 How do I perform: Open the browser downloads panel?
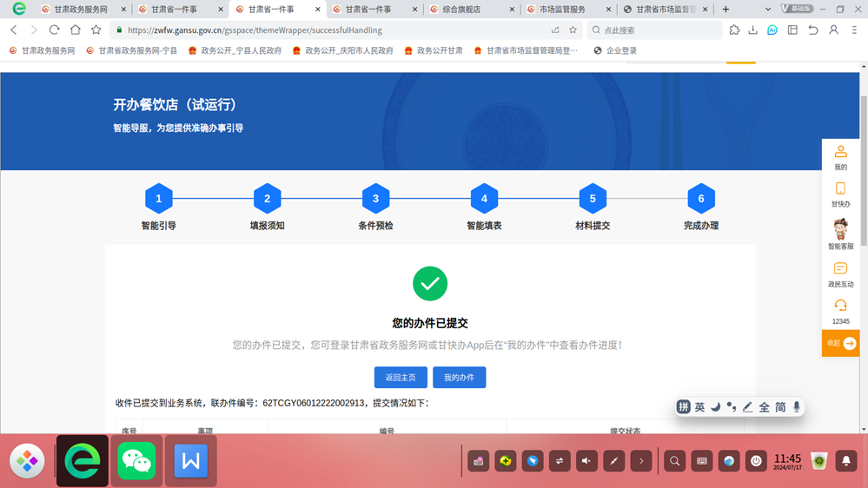752,30
